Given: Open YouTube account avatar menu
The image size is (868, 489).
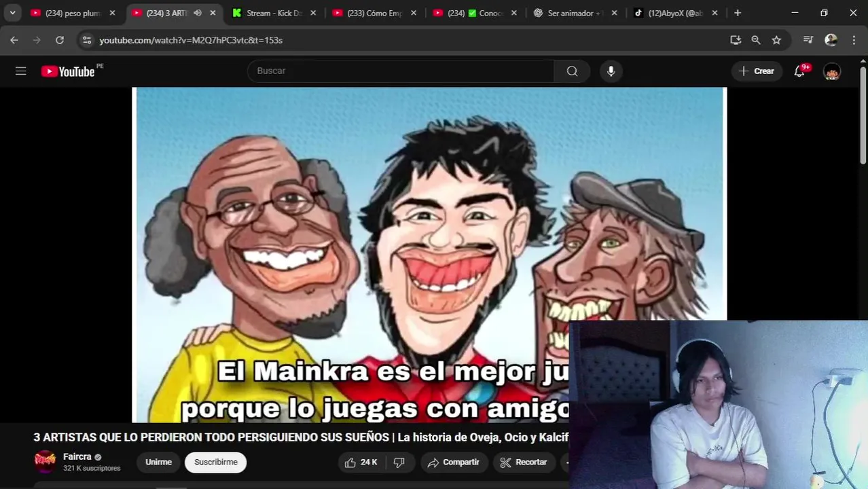Looking at the screenshot, I should (x=832, y=71).
